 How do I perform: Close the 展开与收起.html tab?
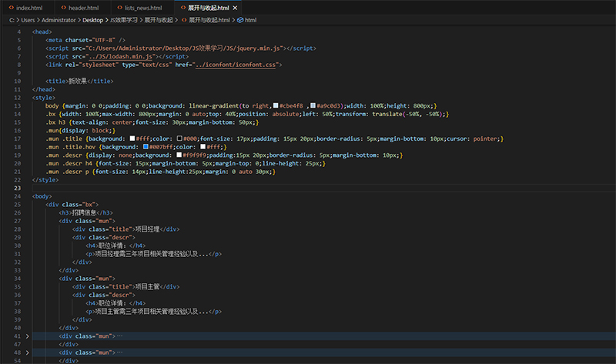(235, 8)
